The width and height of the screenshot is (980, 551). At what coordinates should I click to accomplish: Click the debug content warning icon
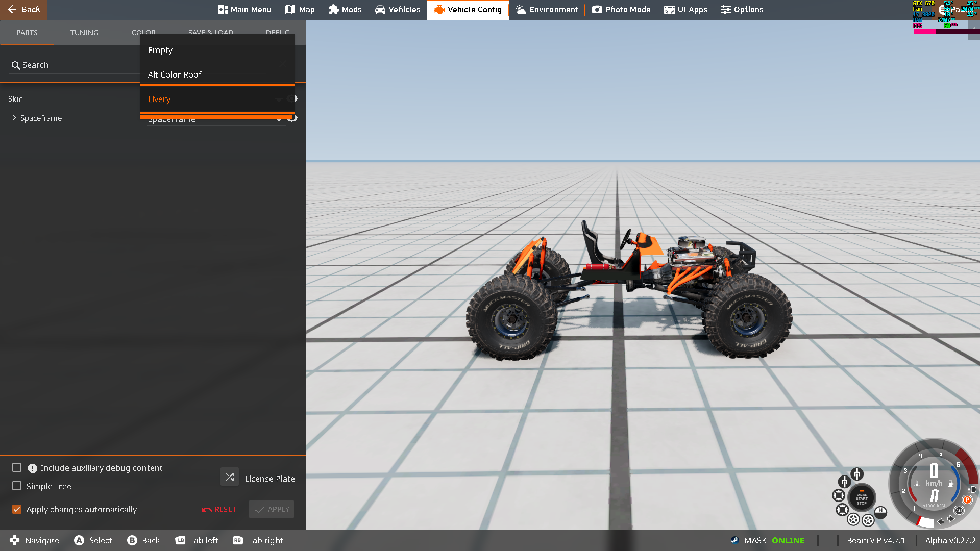click(x=33, y=468)
